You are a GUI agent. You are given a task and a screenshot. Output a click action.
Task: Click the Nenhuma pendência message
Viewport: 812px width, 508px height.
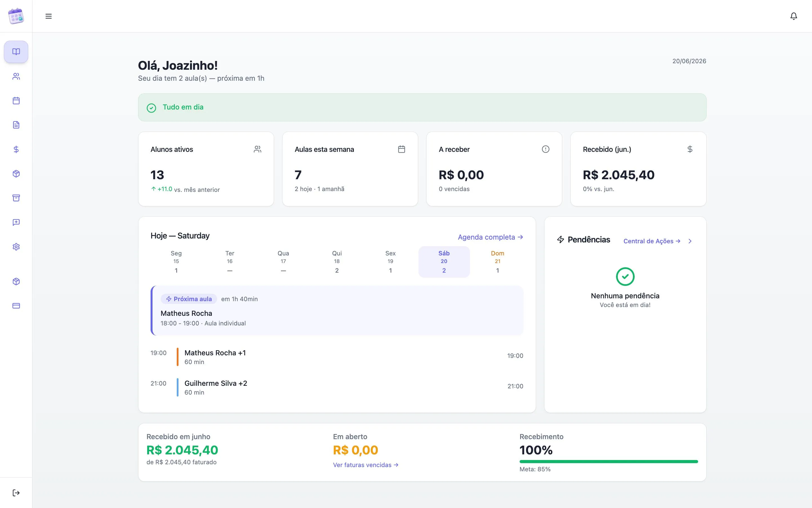point(625,296)
